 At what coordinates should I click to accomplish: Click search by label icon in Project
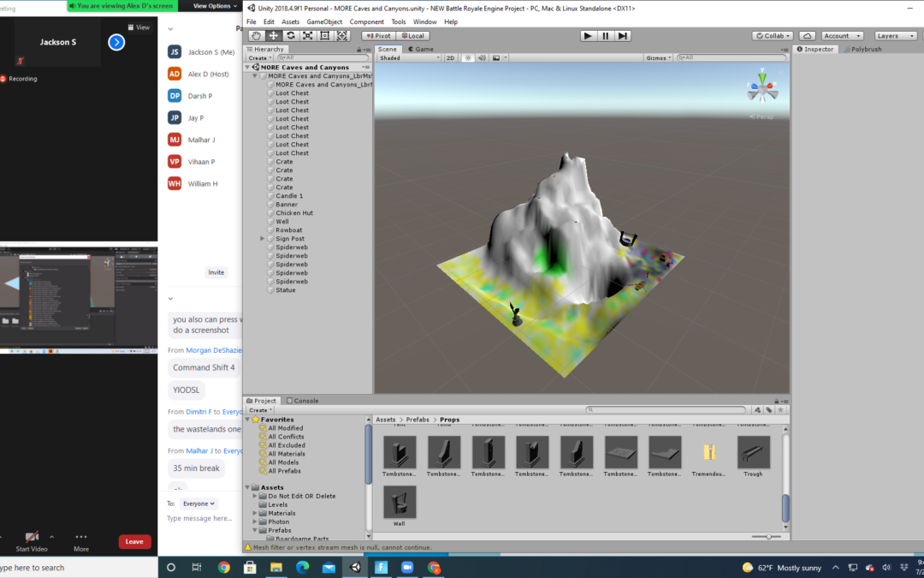(769, 410)
